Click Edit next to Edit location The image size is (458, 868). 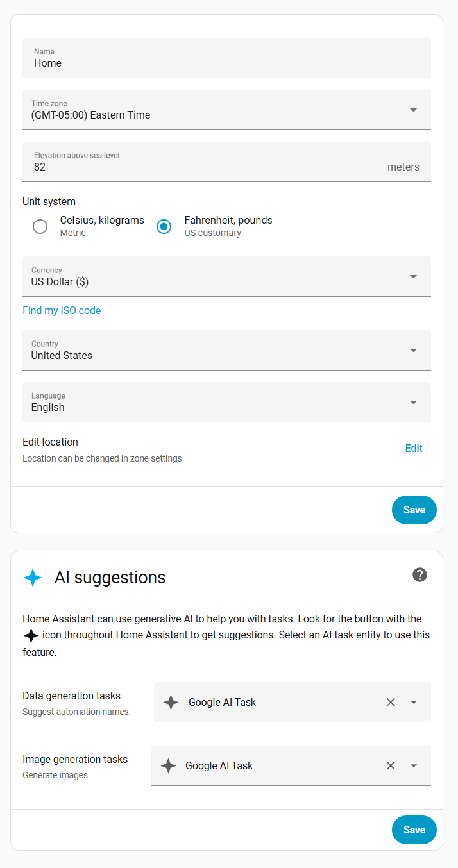[x=414, y=448]
